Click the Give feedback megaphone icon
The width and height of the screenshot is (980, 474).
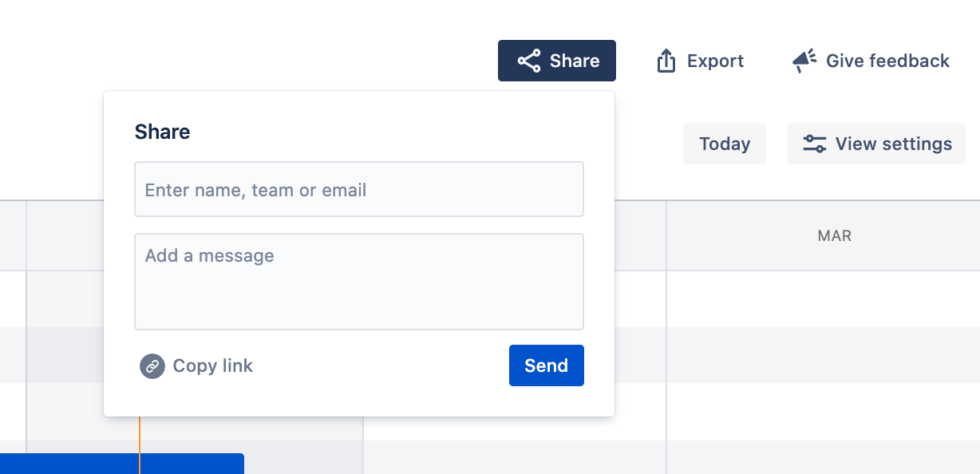click(804, 61)
